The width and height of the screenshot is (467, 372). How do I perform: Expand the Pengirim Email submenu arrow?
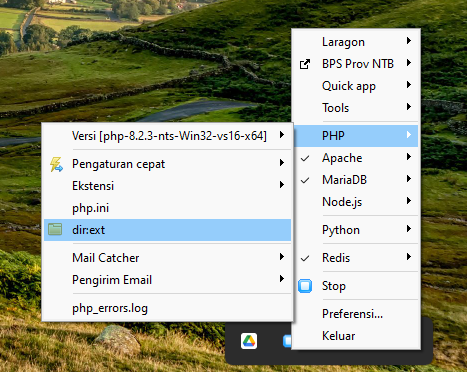click(x=282, y=279)
